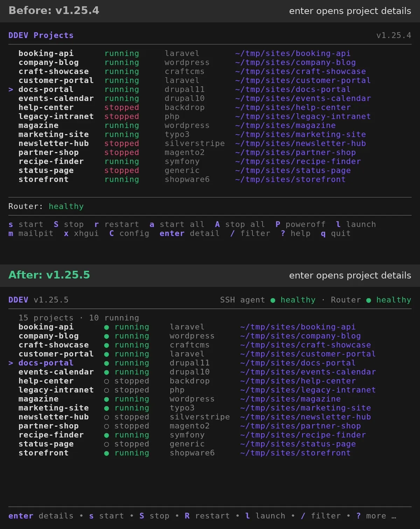420x529 pixels.
Task: Click the green status dot beside booking-api in After panel
Action: pos(106,327)
